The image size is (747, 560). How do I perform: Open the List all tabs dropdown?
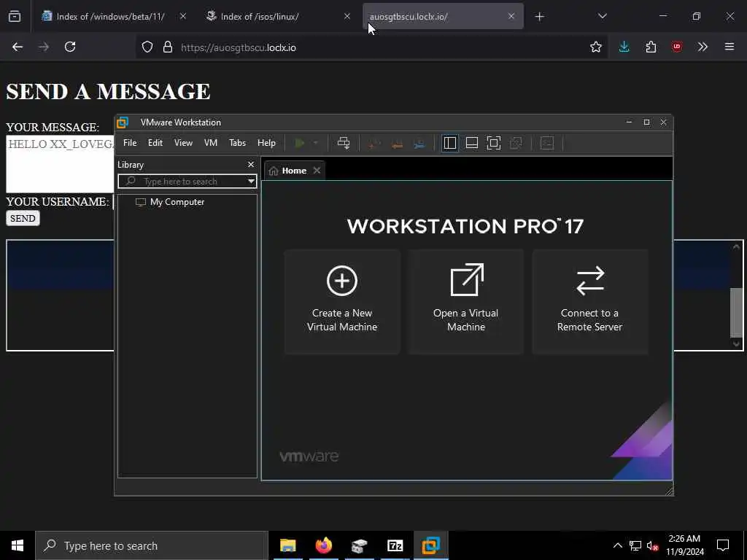pos(602,16)
